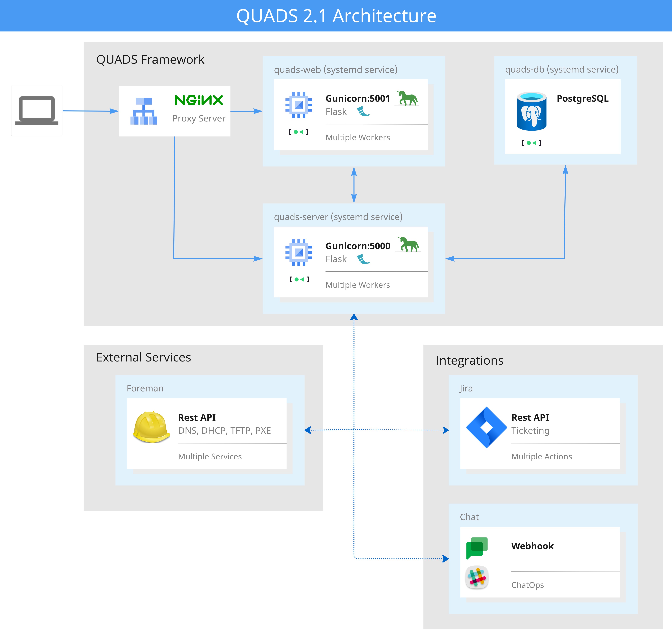Click the blue proxy server network icon
This screenshot has width=672, height=638.
(x=143, y=111)
